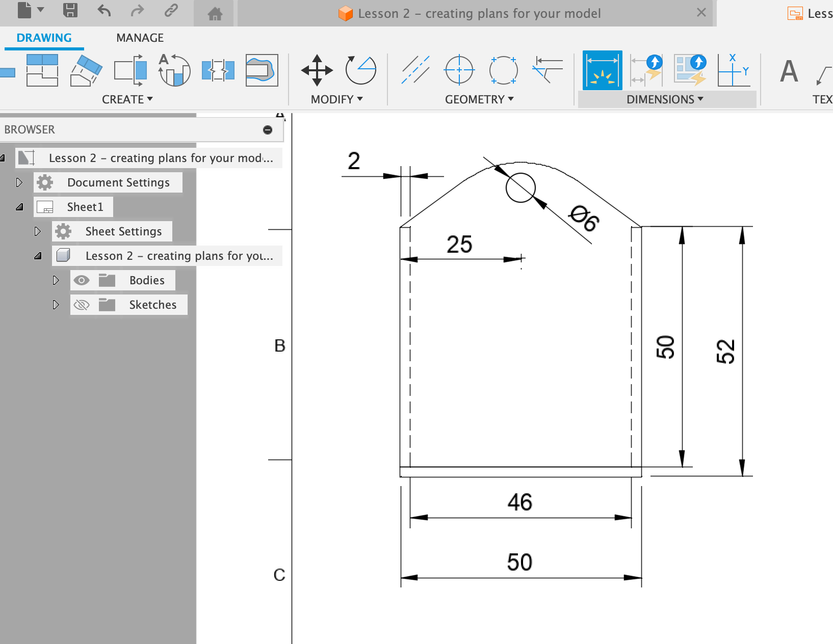
Task: Switch to the MANAGE tab
Action: click(x=140, y=38)
